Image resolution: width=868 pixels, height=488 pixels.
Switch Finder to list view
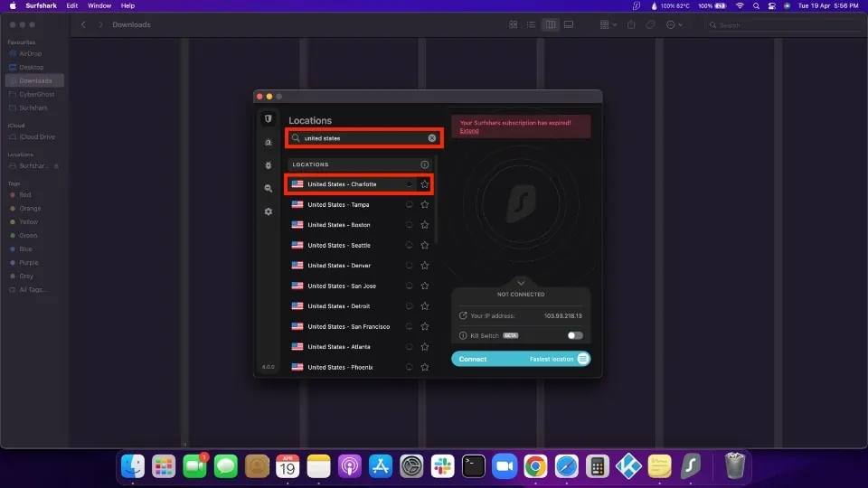click(531, 25)
